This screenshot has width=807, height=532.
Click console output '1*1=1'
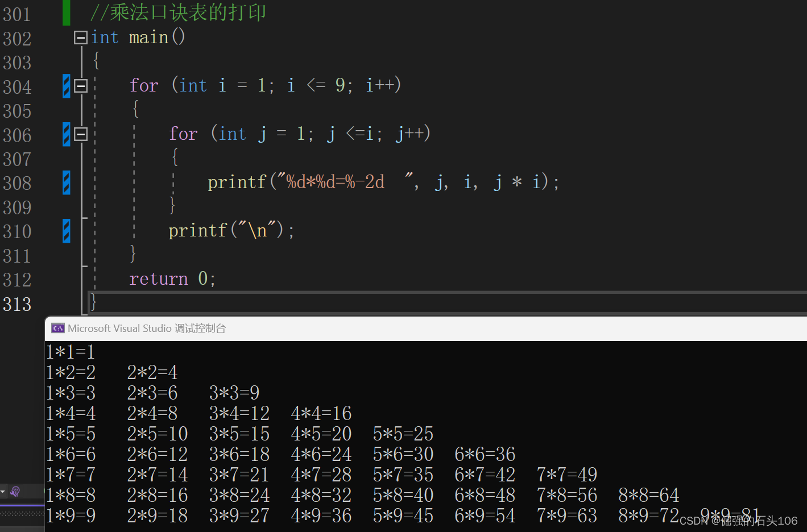tap(71, 352)
